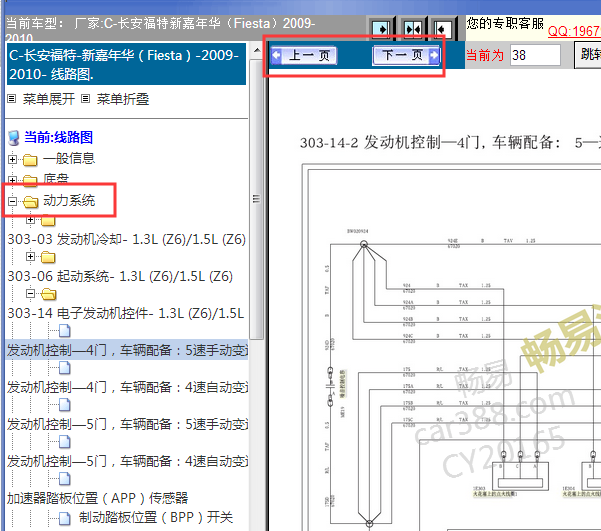Go to the next page (下一页)

coord(406,56)
